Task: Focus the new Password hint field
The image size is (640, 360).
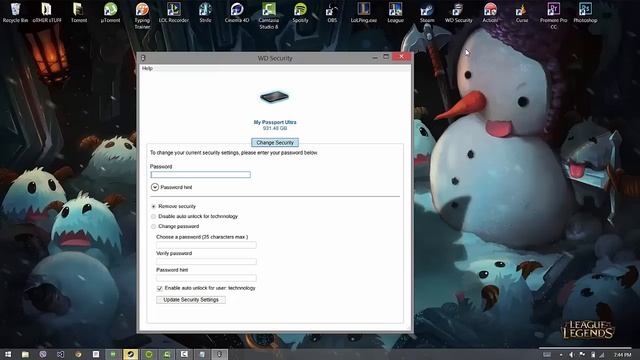Action: pyautogui.click(x=206, y=278)
